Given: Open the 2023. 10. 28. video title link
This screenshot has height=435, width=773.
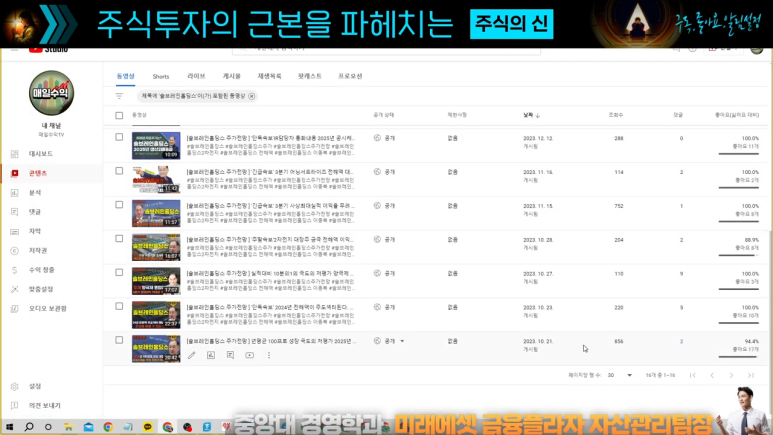Looking at the screenshot, I should click(x=270, y=239).
